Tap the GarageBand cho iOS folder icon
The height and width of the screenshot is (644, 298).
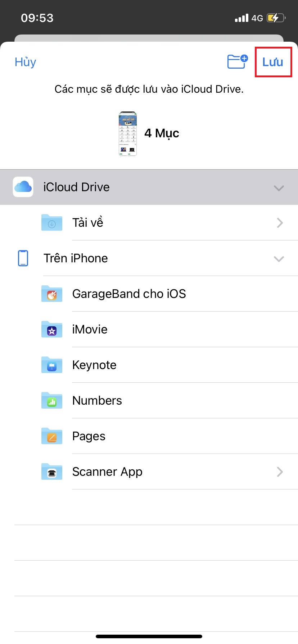(x=52, y=294)
